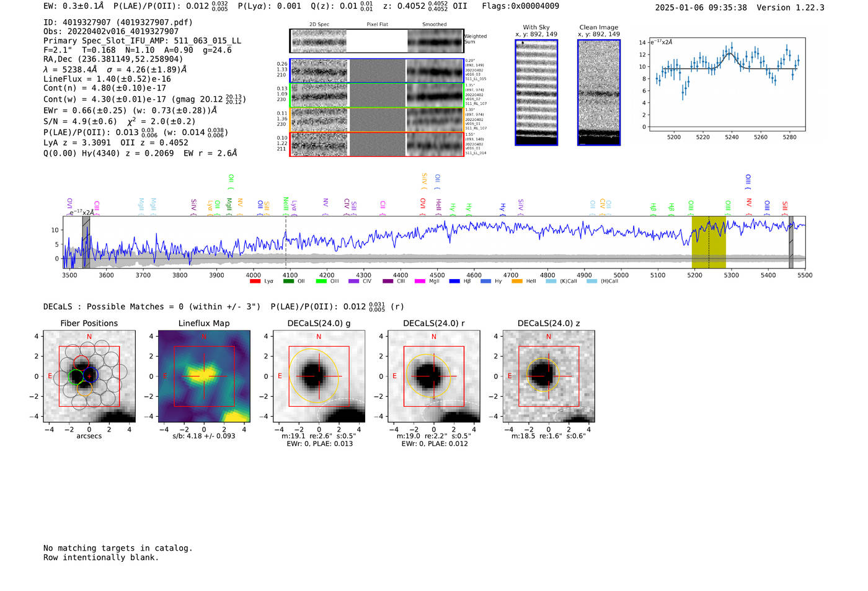Click the 'EWr: 0, PLAE: 0.012' caption
This screenshot has height=591, width=868.
[434, 444]
